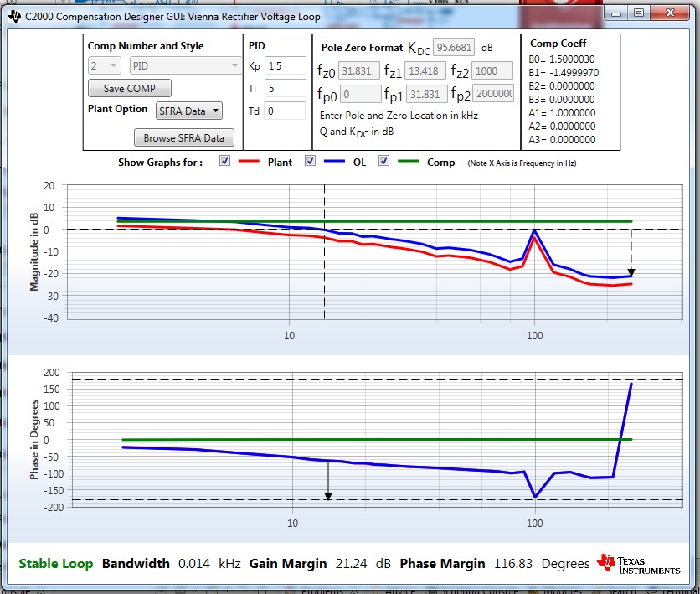This screenshot has height=594, width=700.
Task: Click the Stable Loop status text
Action: tap(56, 564)
